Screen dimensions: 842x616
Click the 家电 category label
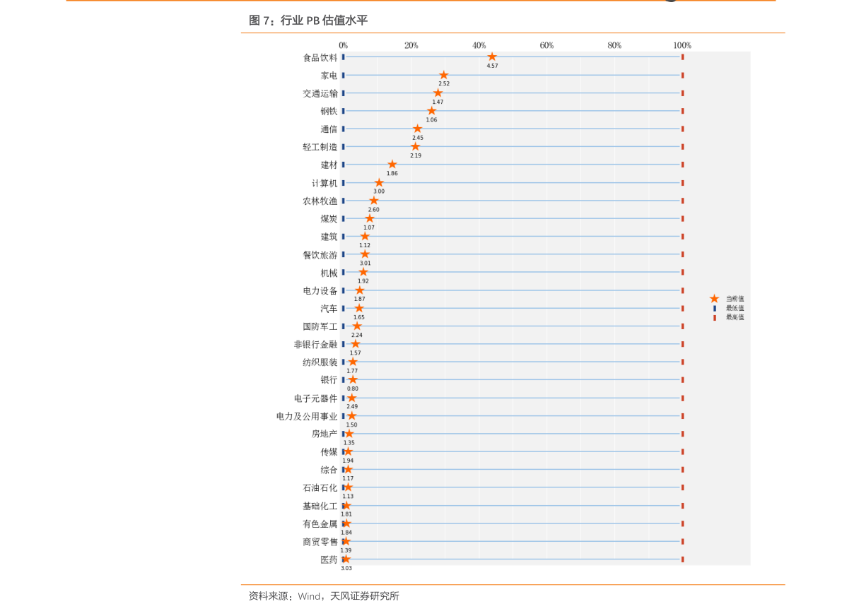pos(329,76)
